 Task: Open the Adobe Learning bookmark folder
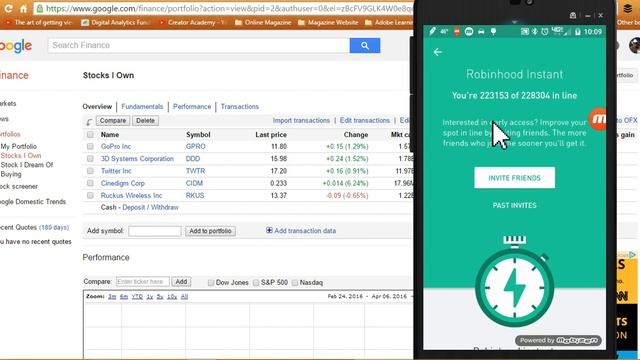389,22
